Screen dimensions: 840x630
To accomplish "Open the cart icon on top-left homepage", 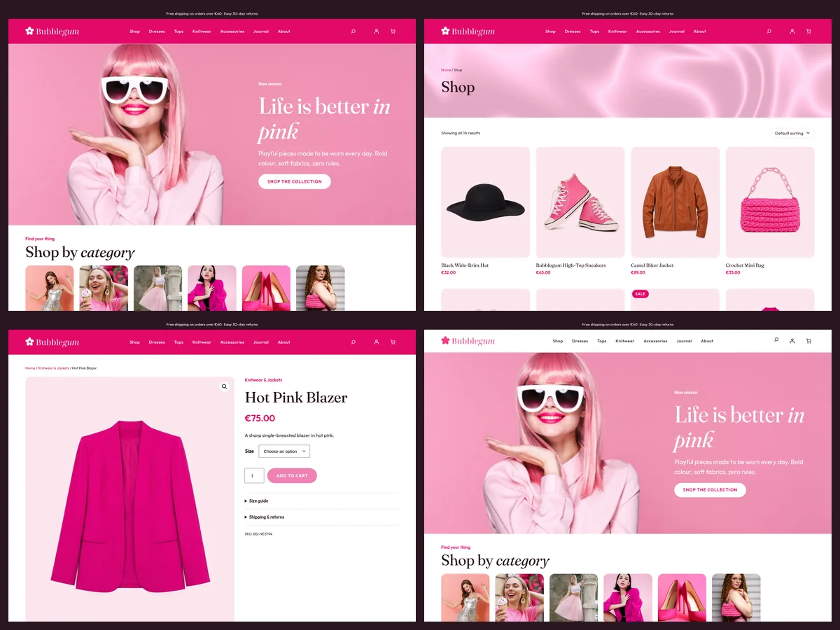I will (393, 31).
